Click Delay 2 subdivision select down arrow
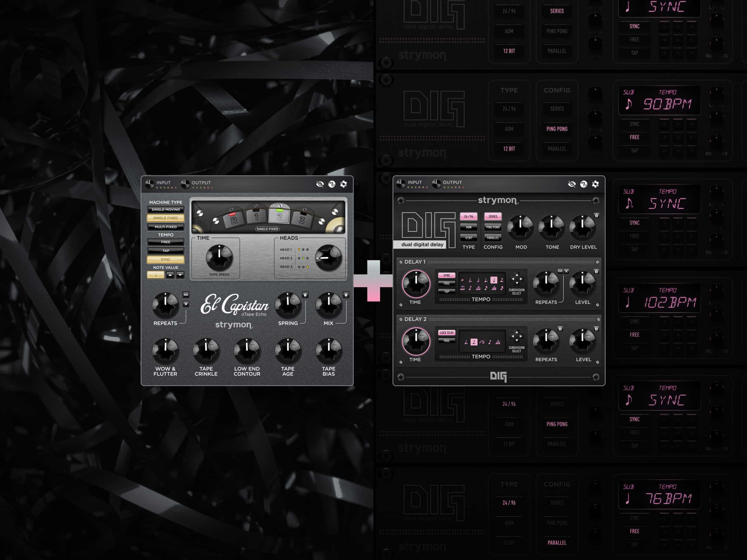 tap(517, 341)
